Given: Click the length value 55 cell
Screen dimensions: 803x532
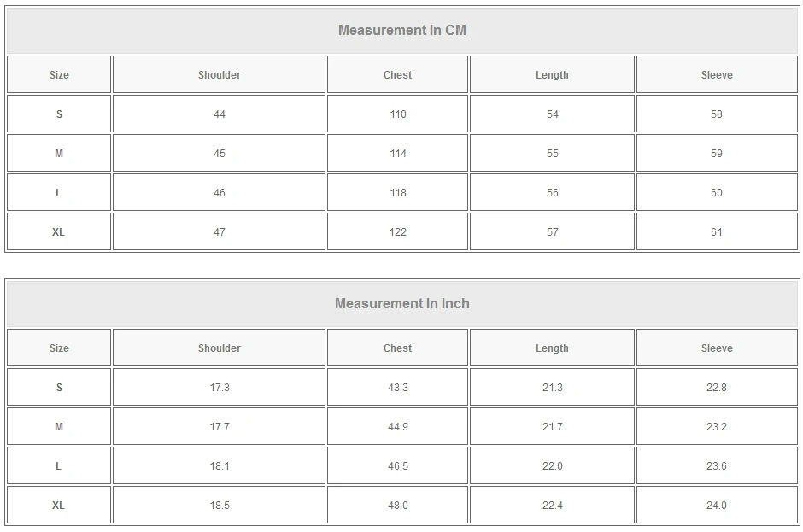Looking at the screenshot, I should click(x=553, y=154).
